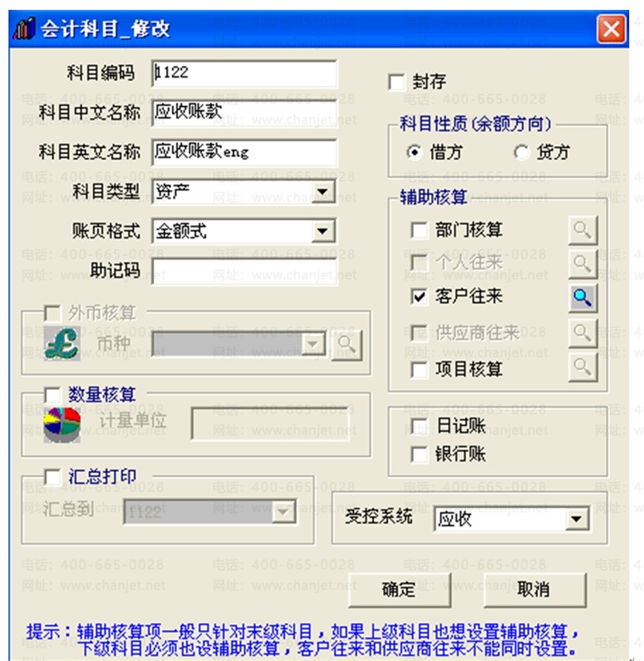Click the pie chart icon under 数量核算

[62, 425]
